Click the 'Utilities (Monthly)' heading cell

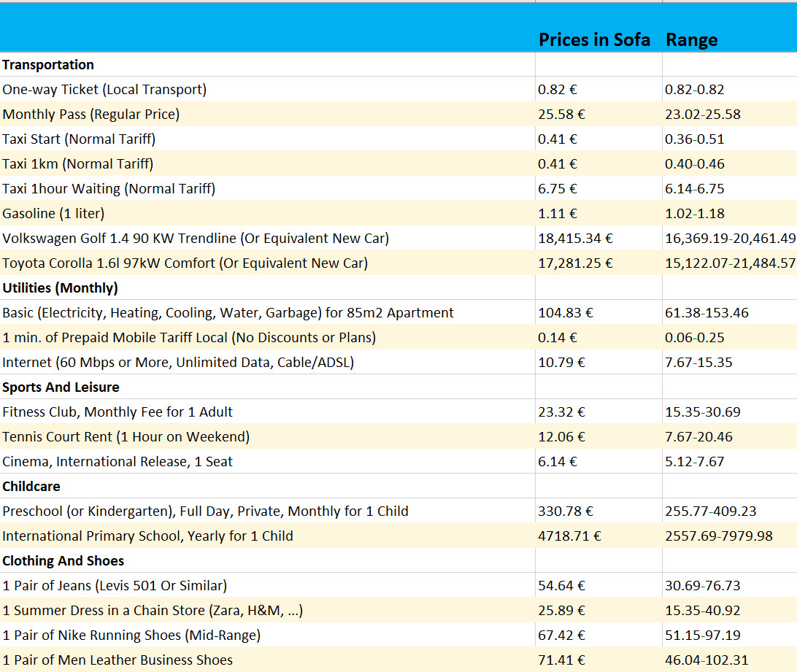(60, 288)
